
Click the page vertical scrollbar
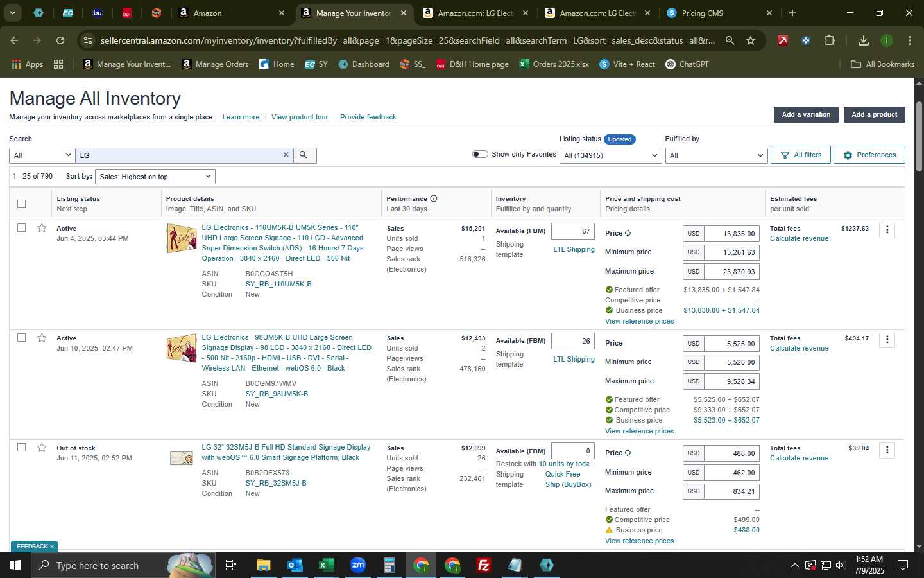pos(919,136)
